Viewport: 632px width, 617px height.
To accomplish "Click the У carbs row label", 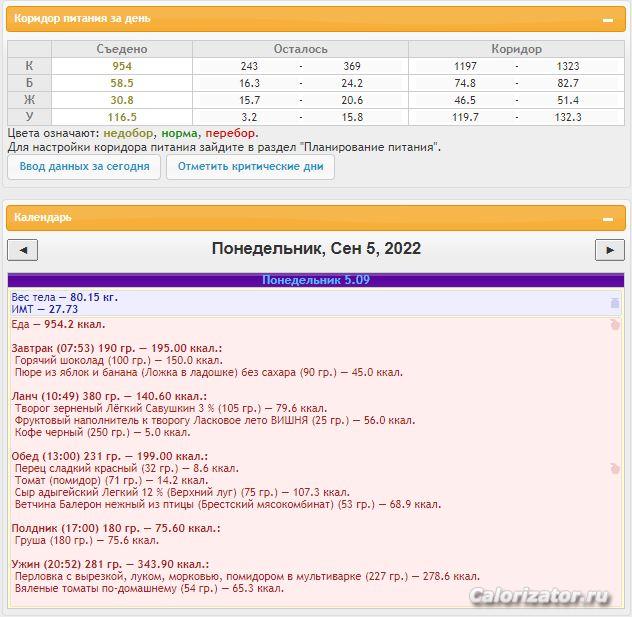I will (29, 116).
